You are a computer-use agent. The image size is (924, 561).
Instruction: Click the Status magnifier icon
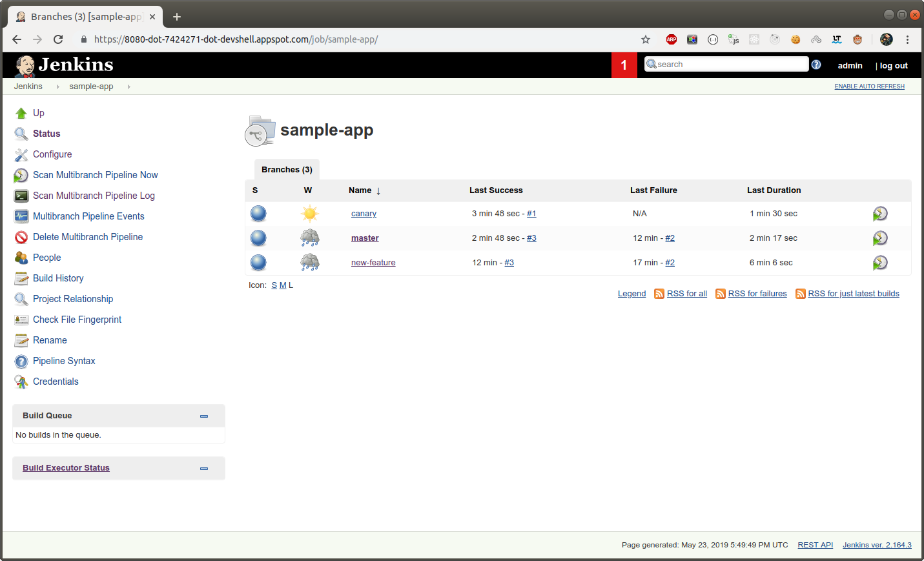21,134
